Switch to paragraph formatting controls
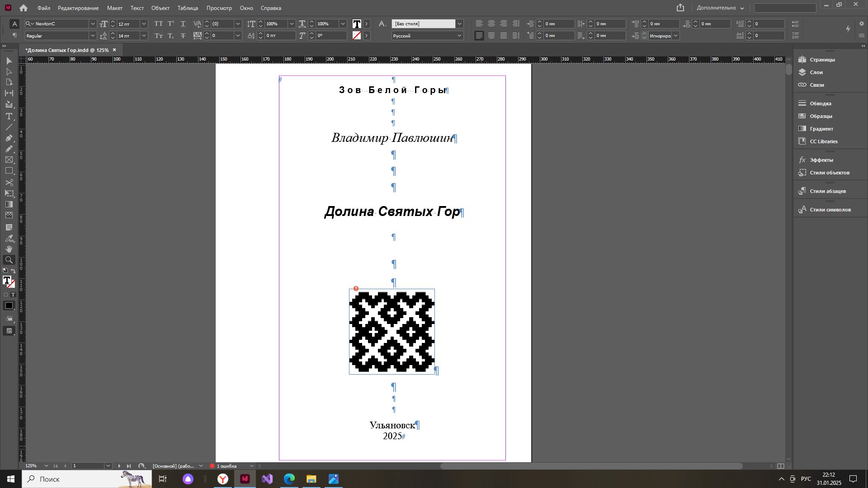The height and width of the screenshot is (488, 868). click(14, 36)
